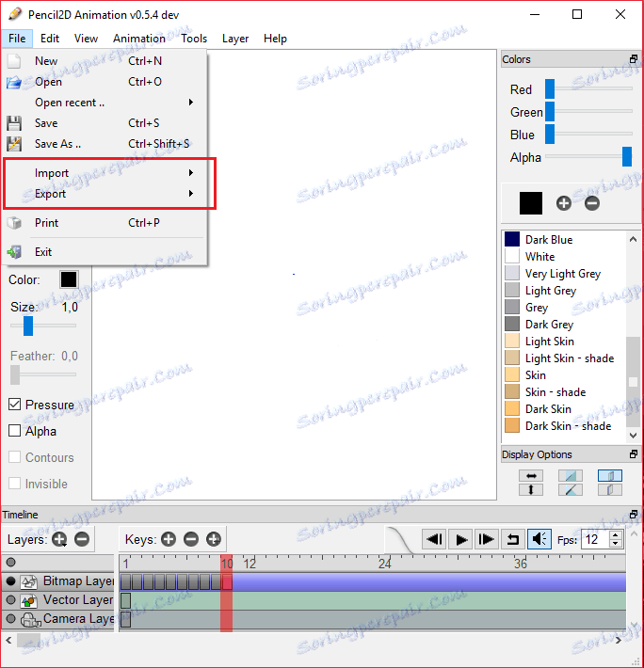Toggle Camera Layer visibility dot
The height and width of the screenshot is (668, 644).
pos(11,619)
